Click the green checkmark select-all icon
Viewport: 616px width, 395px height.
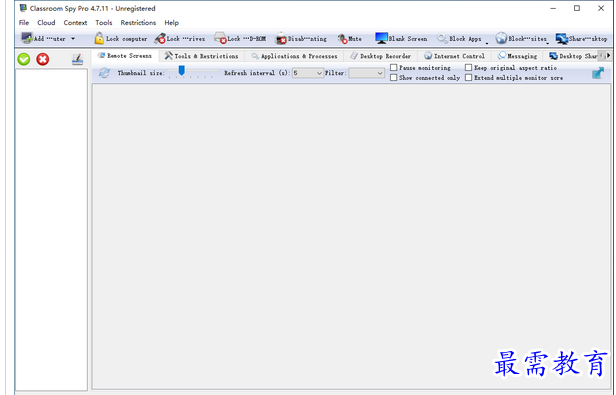coord(24,59)
